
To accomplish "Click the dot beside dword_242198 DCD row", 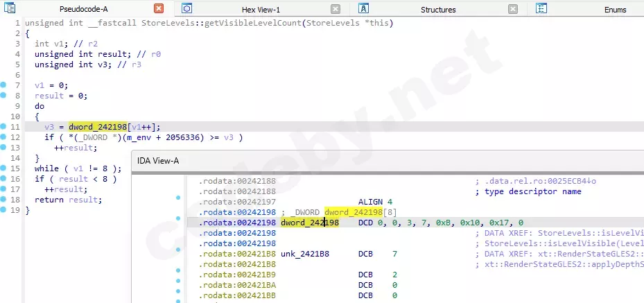I will click(x=178, y=218).
